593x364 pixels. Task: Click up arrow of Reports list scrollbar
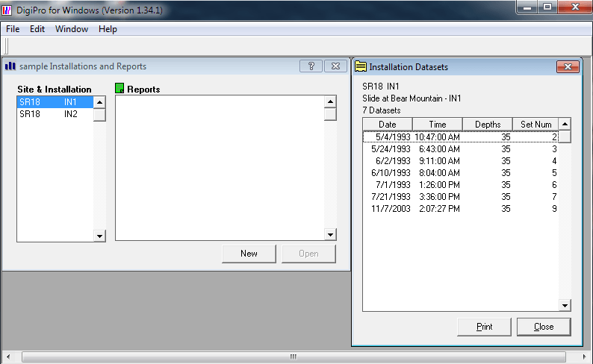[330, 101]
